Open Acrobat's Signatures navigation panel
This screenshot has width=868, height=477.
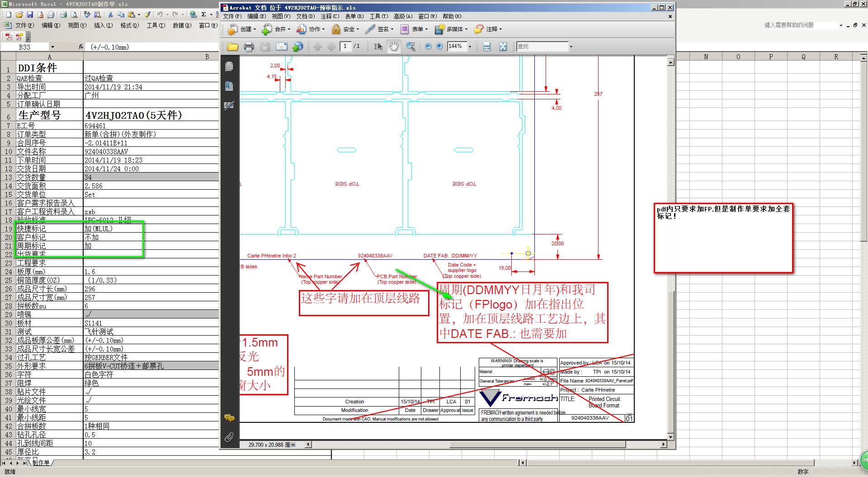coord(229,105)
